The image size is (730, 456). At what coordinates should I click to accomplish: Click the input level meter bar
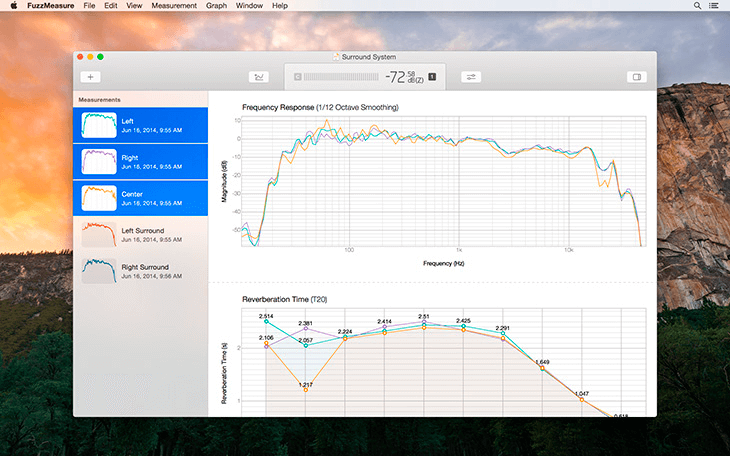(341, 77)
